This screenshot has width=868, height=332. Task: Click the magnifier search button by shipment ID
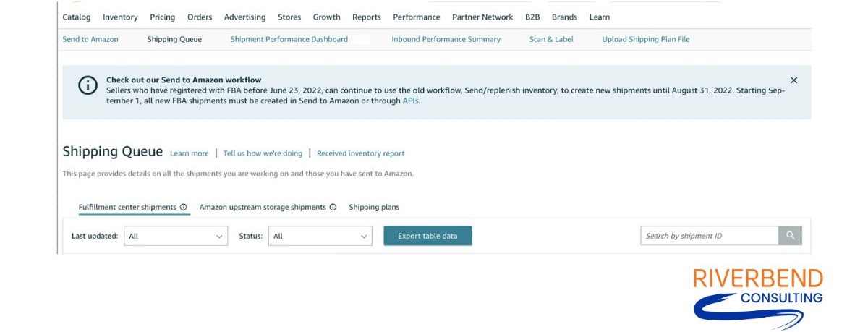tap(790, 236)
